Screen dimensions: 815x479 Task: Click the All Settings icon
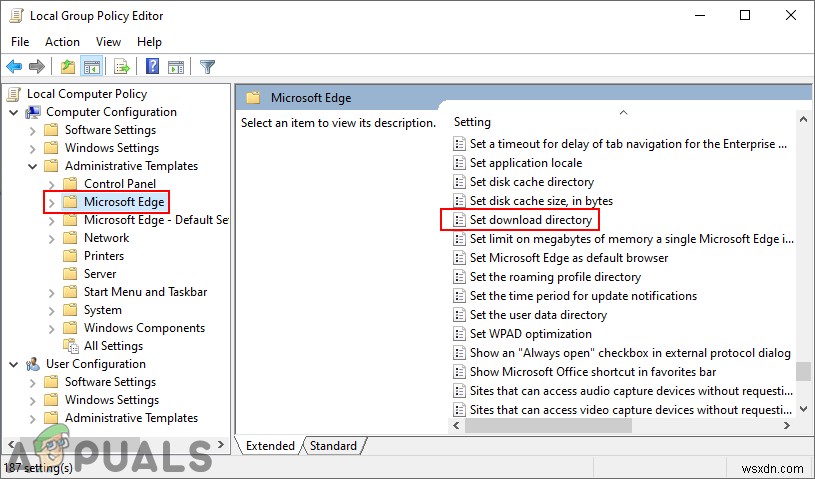coord(71,346)
